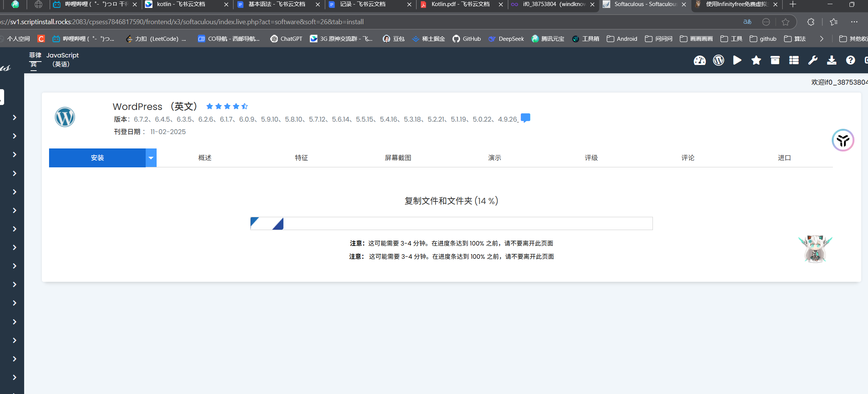This screenshot has width=868, height=394.
Task: Open the ChatGPT bookmark
Action: pyautogui.click(x=286, y=39)
